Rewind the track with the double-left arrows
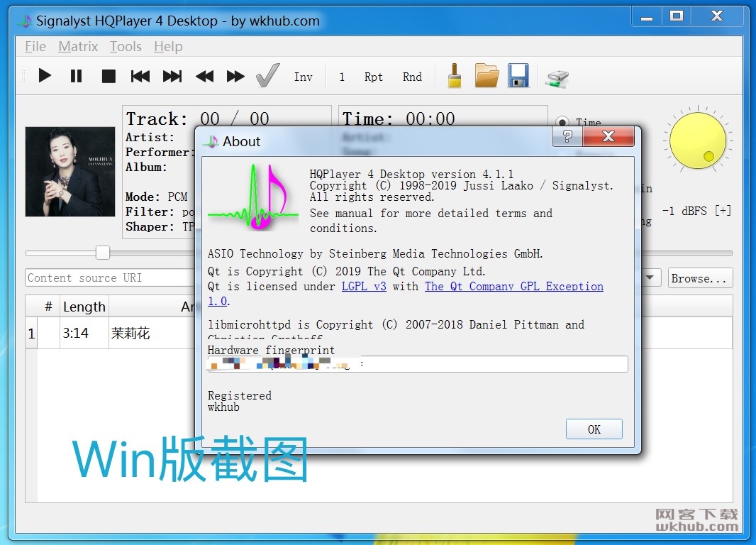 [x=204, y=76]
